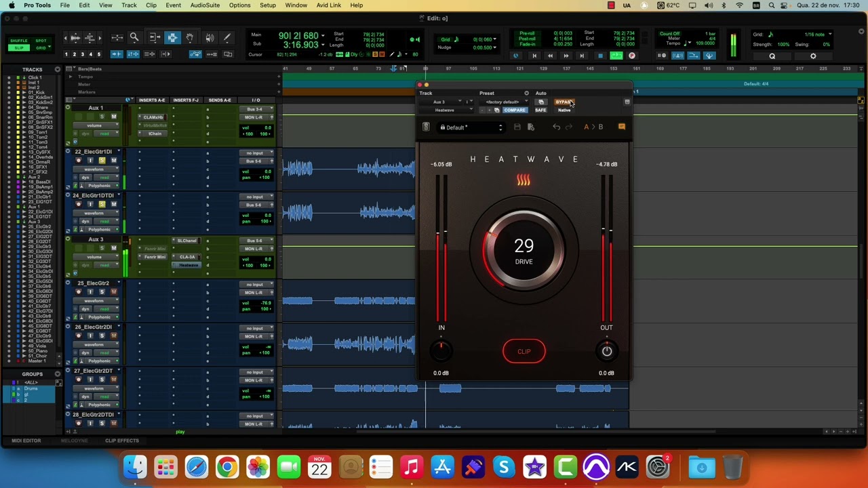The image size is (868, 488).
Task: Click the Slate Digital logo badge
Action: pos(426,127)
